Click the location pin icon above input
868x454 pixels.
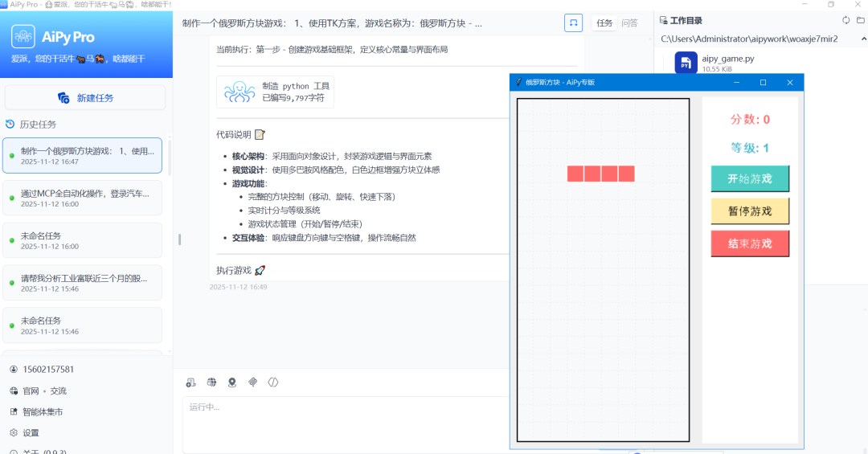click(x=232, y=382)
